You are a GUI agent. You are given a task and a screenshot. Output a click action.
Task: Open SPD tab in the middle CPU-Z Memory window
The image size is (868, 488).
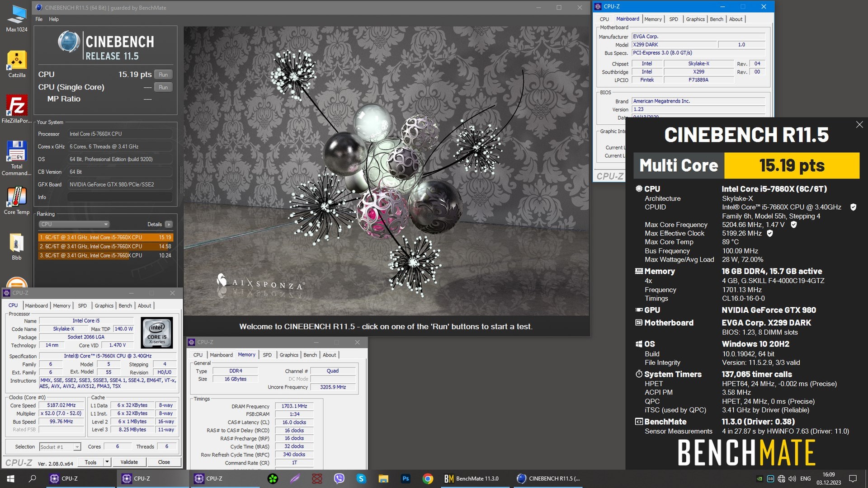(x=267, y=355)
